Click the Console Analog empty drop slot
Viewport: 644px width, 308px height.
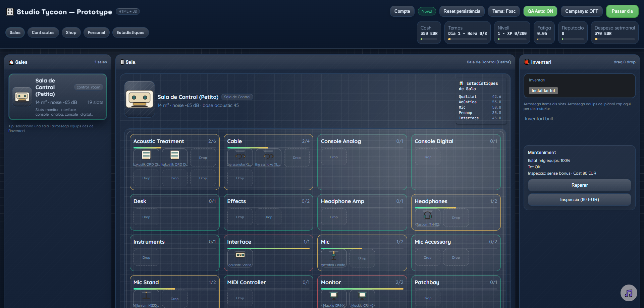[x=333, y=157]
